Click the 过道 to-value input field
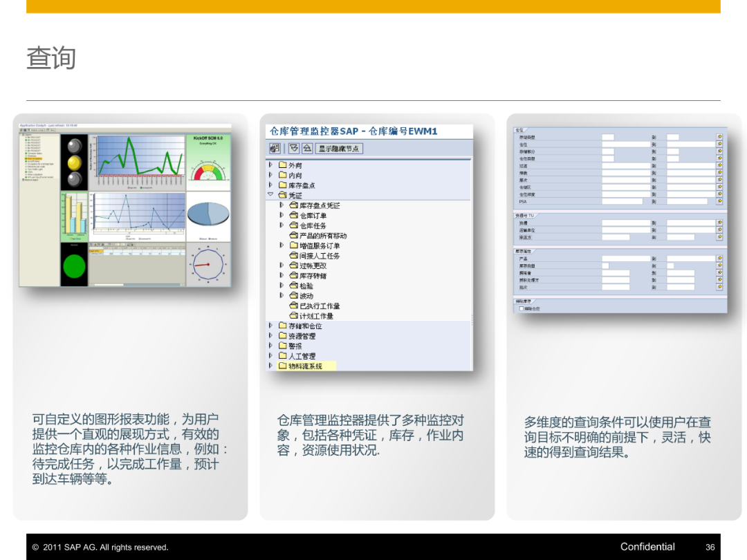 pos(691,165)
